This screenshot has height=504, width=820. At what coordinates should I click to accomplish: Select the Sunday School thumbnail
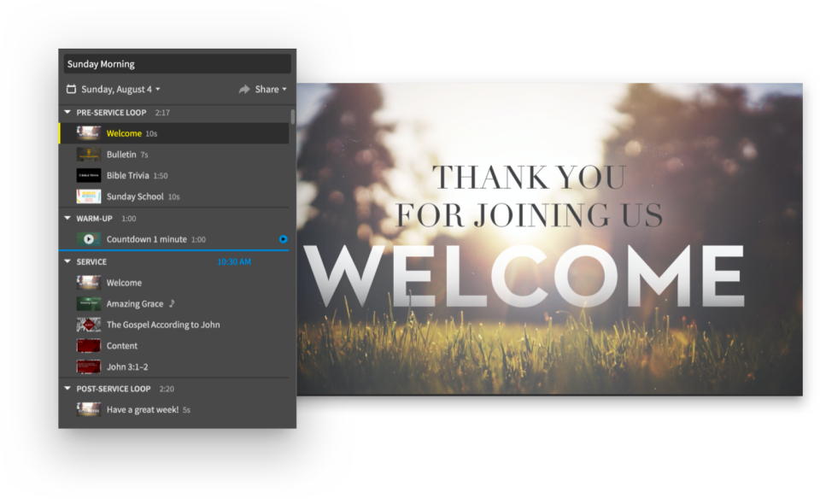[x=88, y=196]
